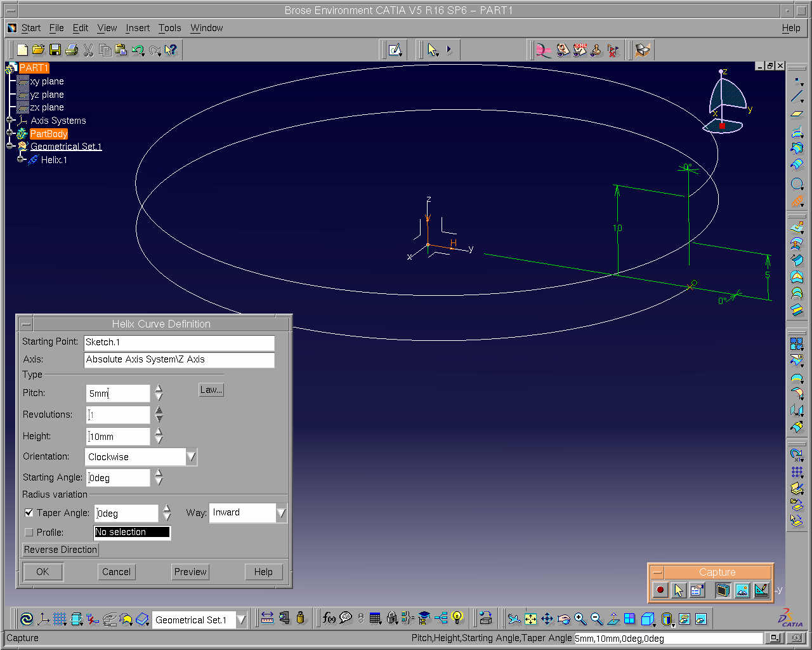Open the Orientation dropdown
Viewport: 812px width, 650px height.
pyautogui.click(x=192, y=457)
